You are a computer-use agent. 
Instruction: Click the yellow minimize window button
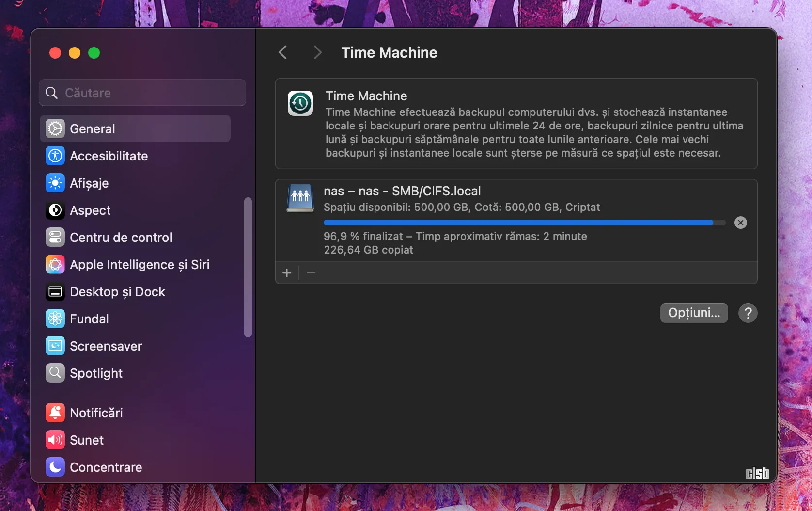point(75,53)
